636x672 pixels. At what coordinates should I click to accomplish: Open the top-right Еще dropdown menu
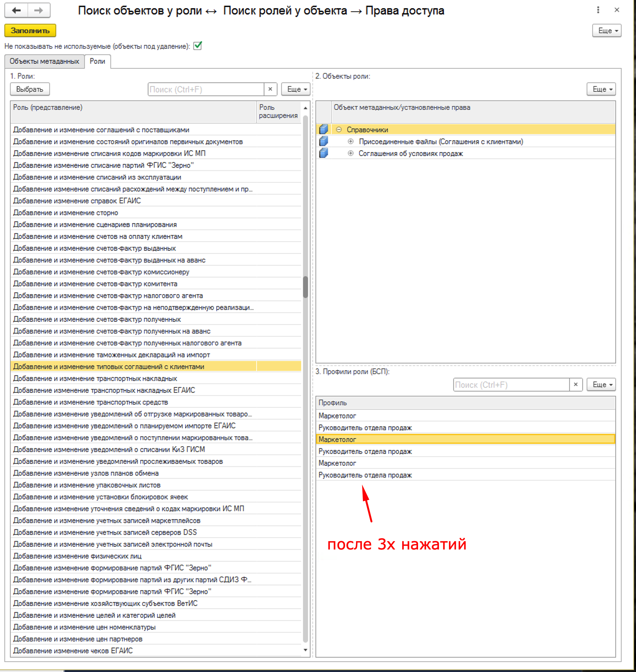(606, 31)
